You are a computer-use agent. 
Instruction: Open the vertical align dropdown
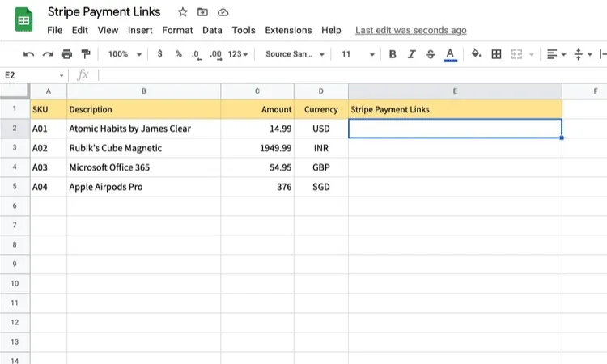tap(583, 54)
